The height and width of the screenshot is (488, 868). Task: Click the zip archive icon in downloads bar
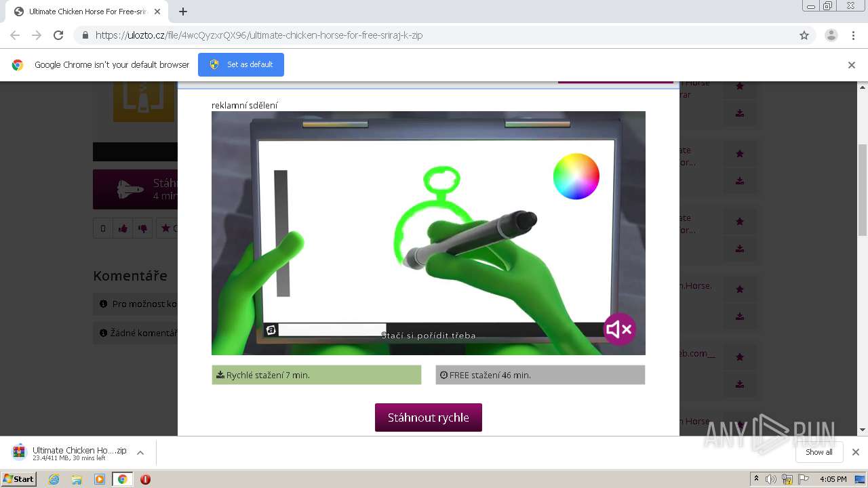(x=19, y=452)
